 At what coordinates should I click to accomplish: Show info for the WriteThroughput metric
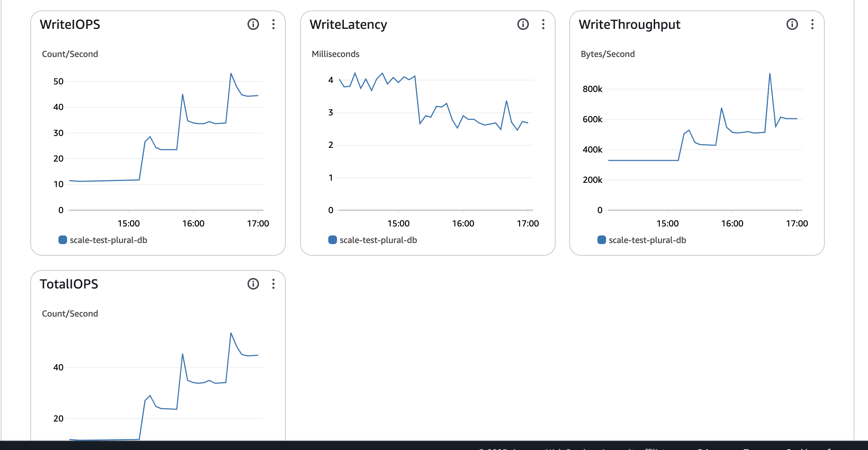(792, 24)
